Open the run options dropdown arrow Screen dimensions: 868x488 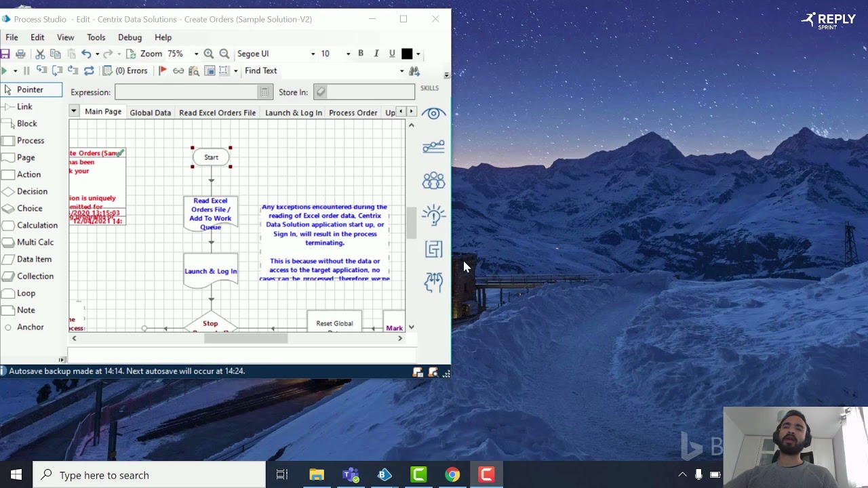15,70
